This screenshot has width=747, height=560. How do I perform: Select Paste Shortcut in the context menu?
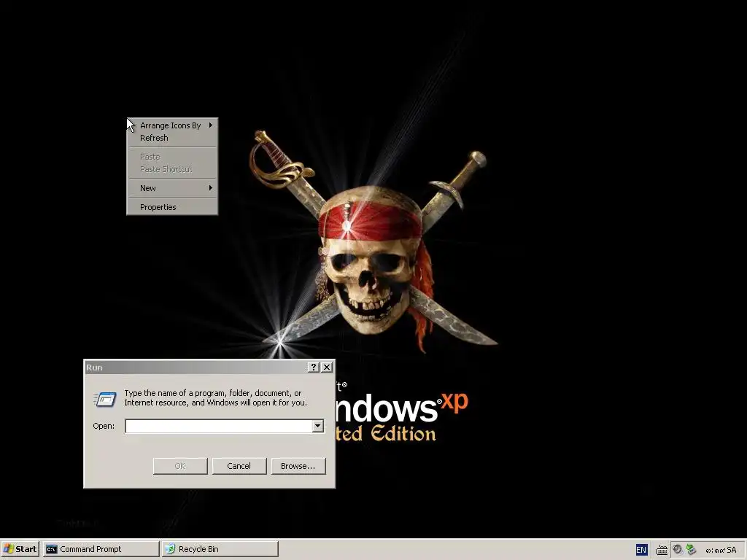pos(172,169)
